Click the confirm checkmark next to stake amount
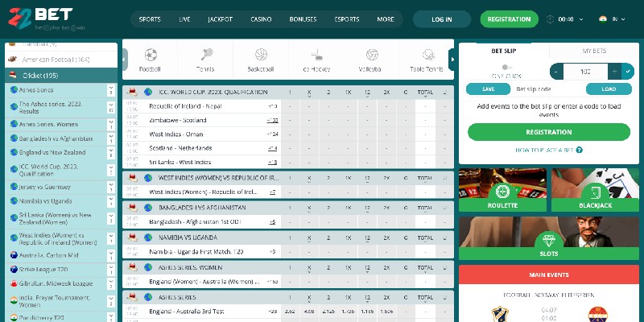Viewport: 644px width, 322px height. point(628,72)
